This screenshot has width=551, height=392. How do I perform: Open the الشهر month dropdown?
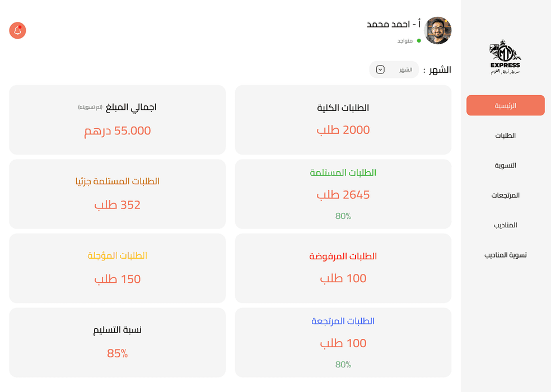click(394, 69)
